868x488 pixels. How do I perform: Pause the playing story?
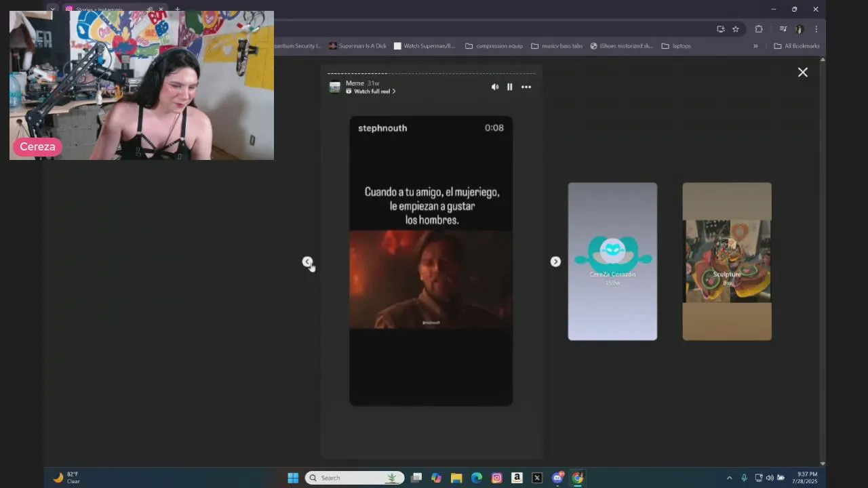pyautogui.click(x=510, y=87)
